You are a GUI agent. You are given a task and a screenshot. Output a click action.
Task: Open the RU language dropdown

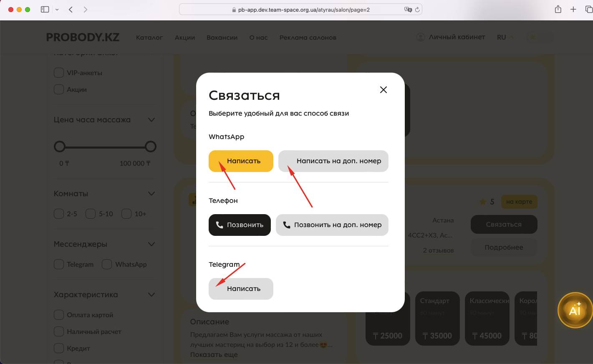pos(505,37)
